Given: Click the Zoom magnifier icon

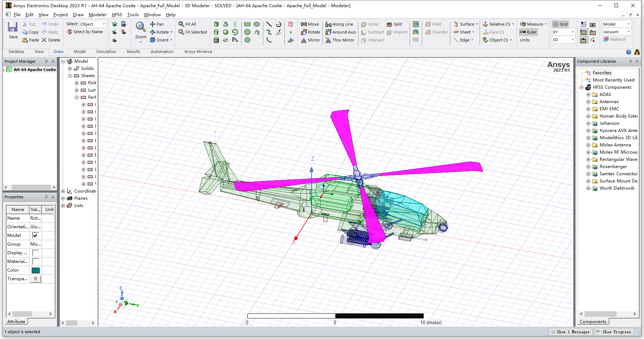Looking at the screenshot, I should point(141,27).
